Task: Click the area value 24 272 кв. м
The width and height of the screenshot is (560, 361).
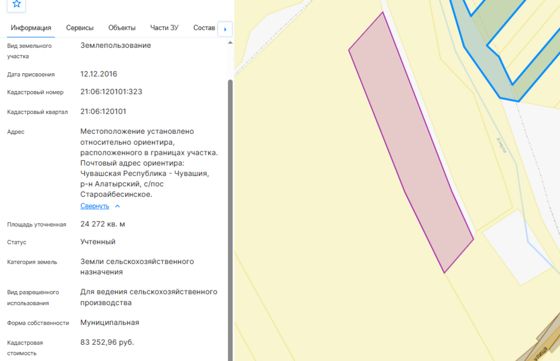Action: (102, 224)
